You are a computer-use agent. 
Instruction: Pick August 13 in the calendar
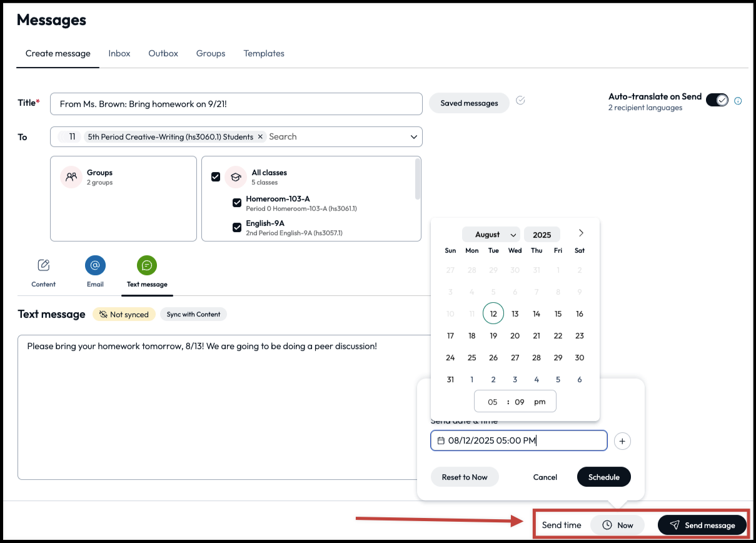[515, 314]
